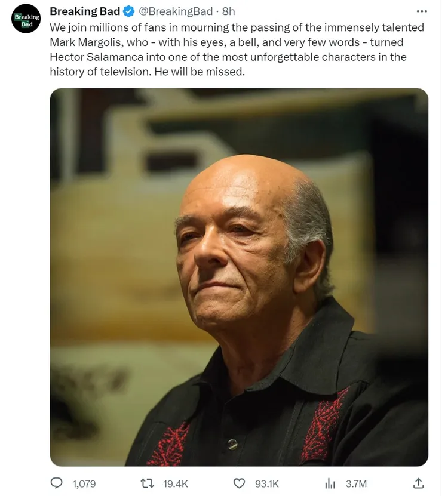The height and width of the screenshot is (496, 448).
Task: Click the 1,079 replies count
Action: point(84,483)
